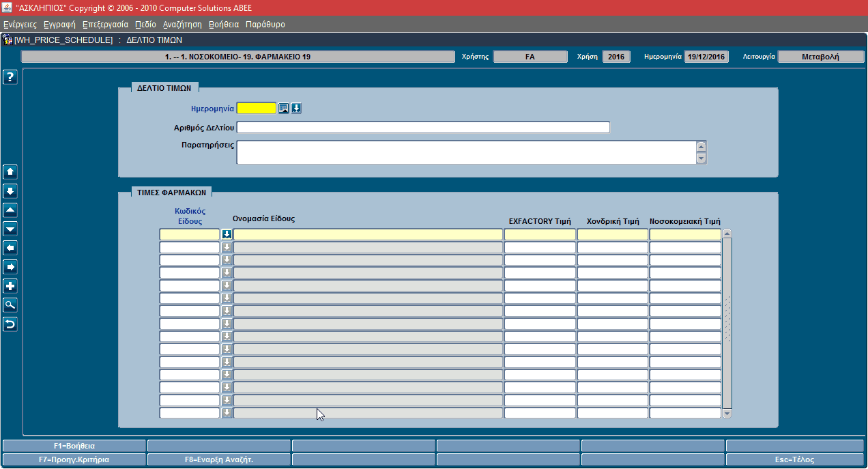Click first row Νοσοκομειακή Τιμή field
This screenshot has height=469, width=868.
685,234
